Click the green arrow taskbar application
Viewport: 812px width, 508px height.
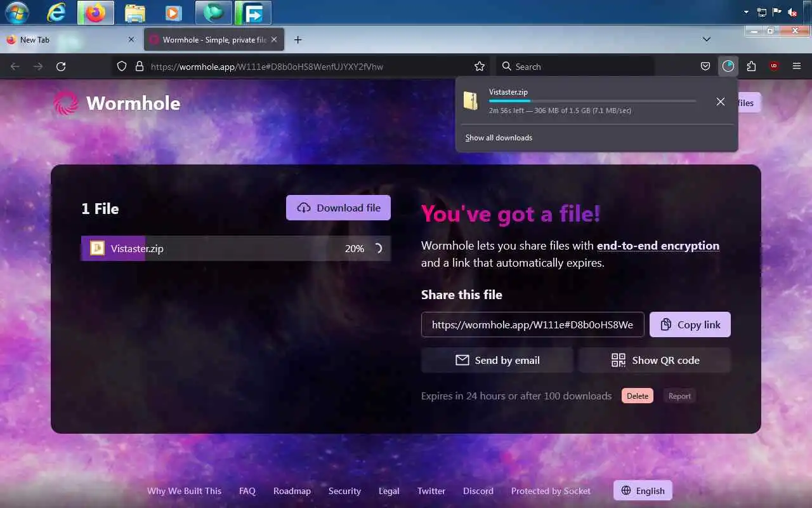(x=252, y=13)
